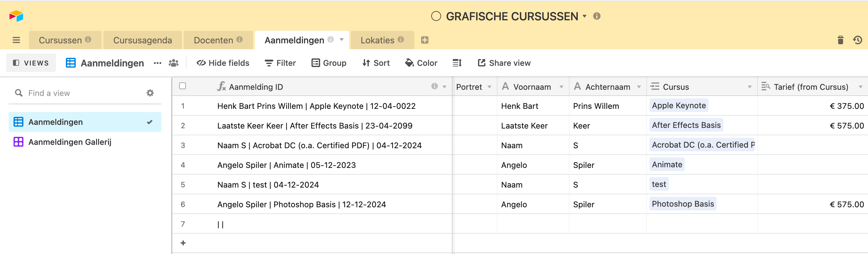
Task: Toggle the VIEWS sidebar
Action: pos(31,63)
